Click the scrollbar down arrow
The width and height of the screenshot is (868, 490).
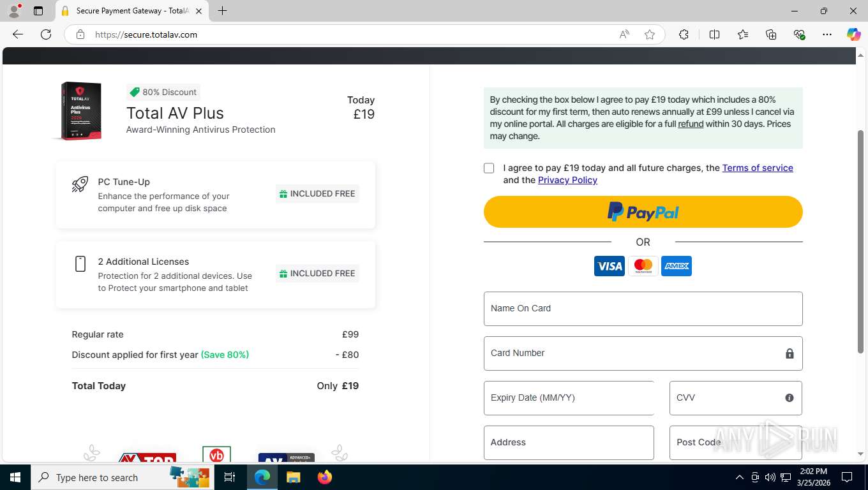(860, 454)
